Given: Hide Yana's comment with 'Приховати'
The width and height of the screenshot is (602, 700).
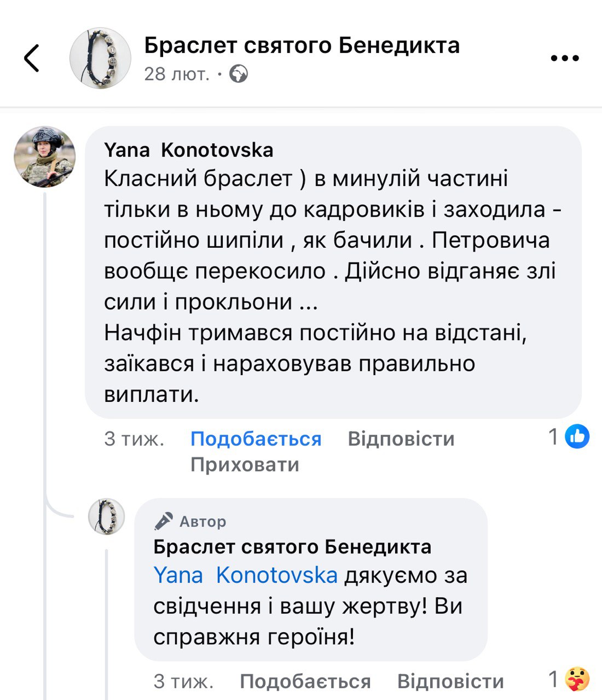Looking at the screenshot, I should point(245,464).
